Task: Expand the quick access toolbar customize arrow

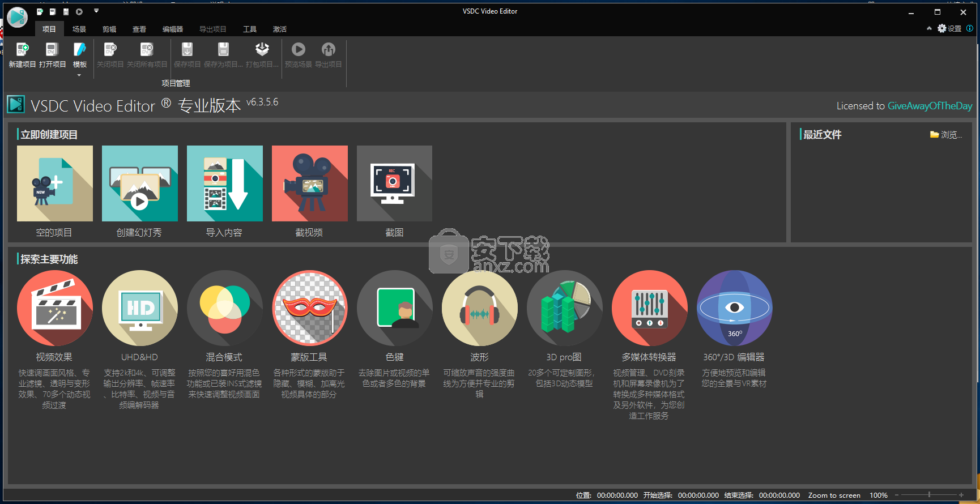Action: pos(96,11)
